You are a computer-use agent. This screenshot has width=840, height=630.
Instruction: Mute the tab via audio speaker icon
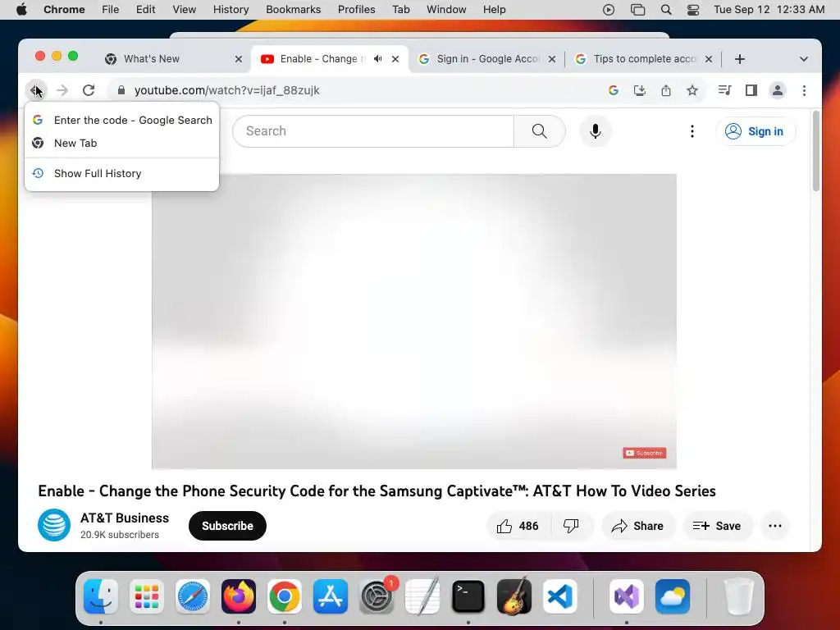(377, 59)
